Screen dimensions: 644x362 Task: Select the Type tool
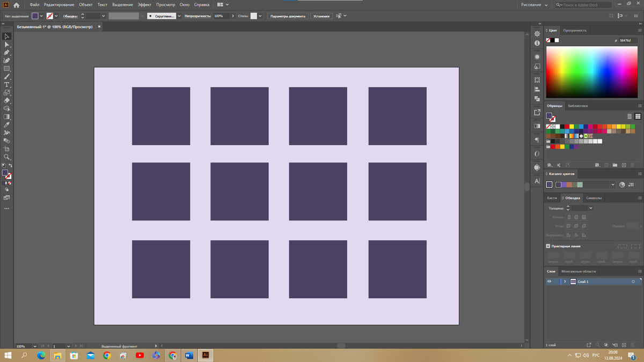(x=7, y=85)
